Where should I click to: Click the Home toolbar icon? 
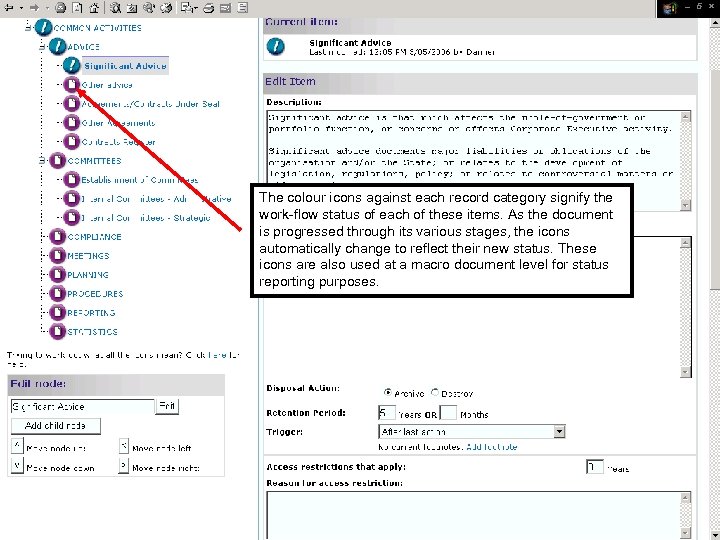pyautogui.click(x=94, y=7)
